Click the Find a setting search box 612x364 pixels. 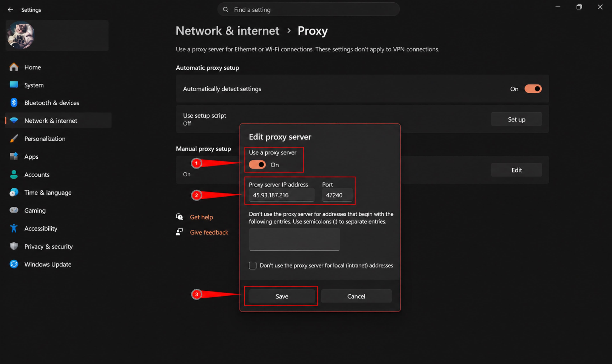pyautogui.click(x=308, y=10)
